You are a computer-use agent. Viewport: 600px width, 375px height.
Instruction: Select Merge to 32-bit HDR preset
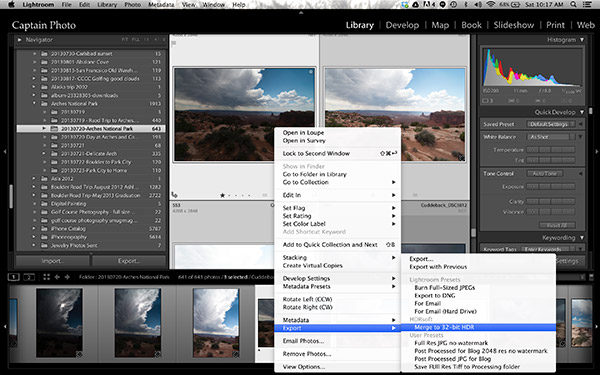478,327
